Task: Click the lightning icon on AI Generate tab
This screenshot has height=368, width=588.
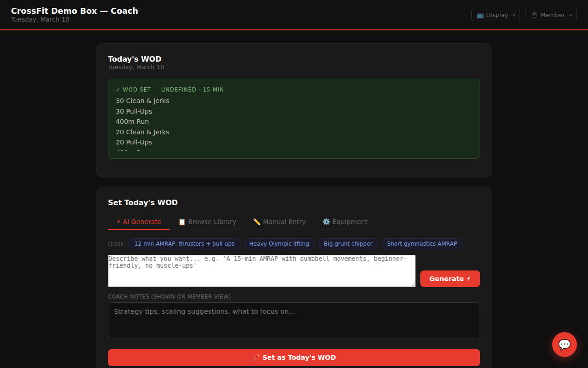Action: pos(118,221)
